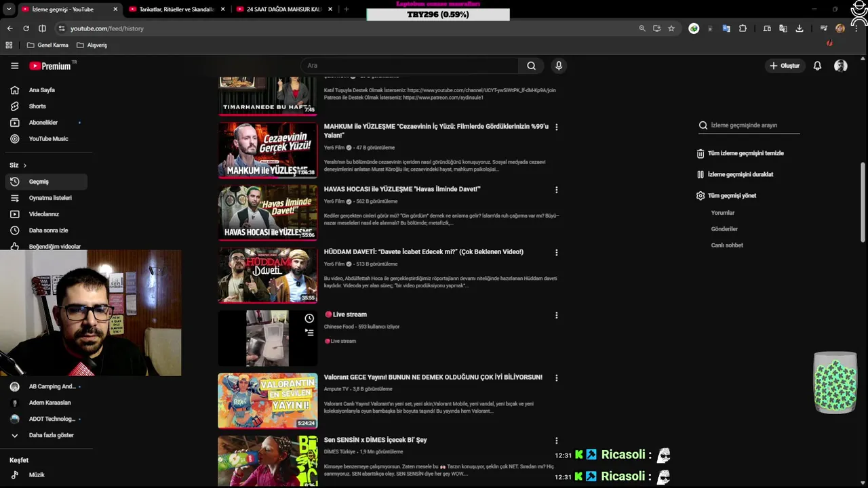Click the YouTube Premium logo
The height and width of the screenshot is (488, 868).
tap(50, 66)
